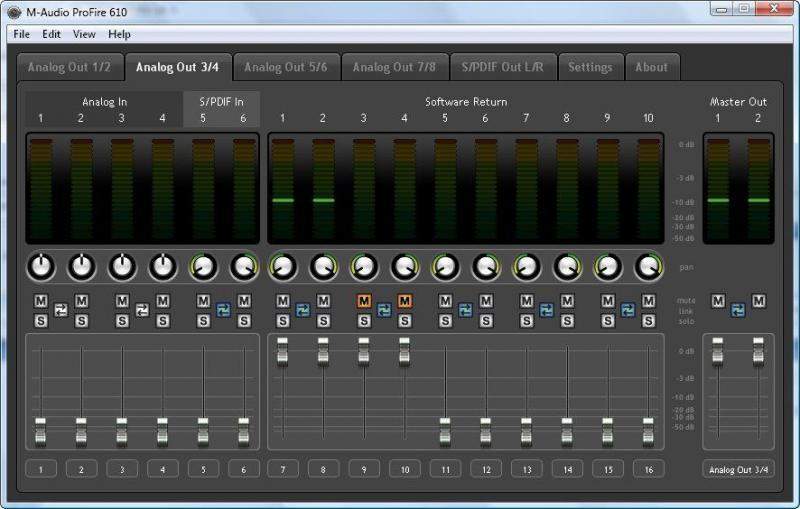Toggle link icon for Software Return 9/10
This screenshot has width=800, height=509.
tap(628, 310)
